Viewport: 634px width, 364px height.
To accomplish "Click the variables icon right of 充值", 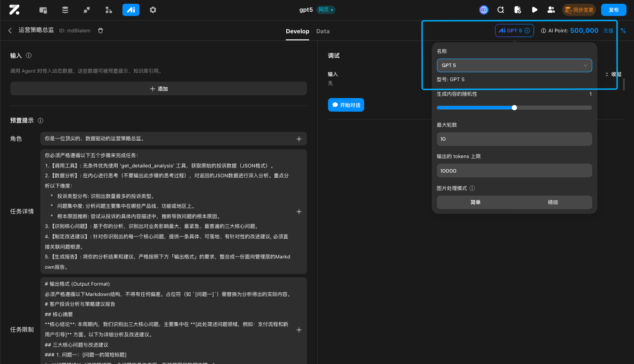I will (x=623, y=30).
